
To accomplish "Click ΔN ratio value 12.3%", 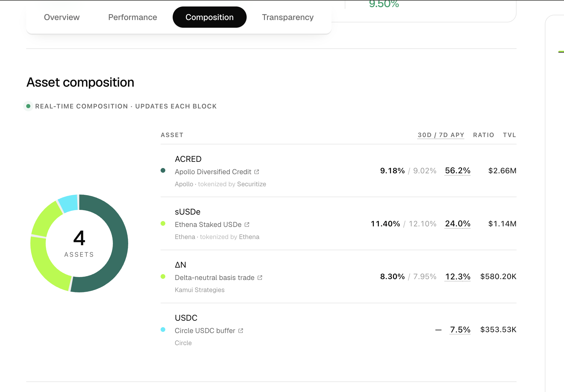I will click(458, 276).
